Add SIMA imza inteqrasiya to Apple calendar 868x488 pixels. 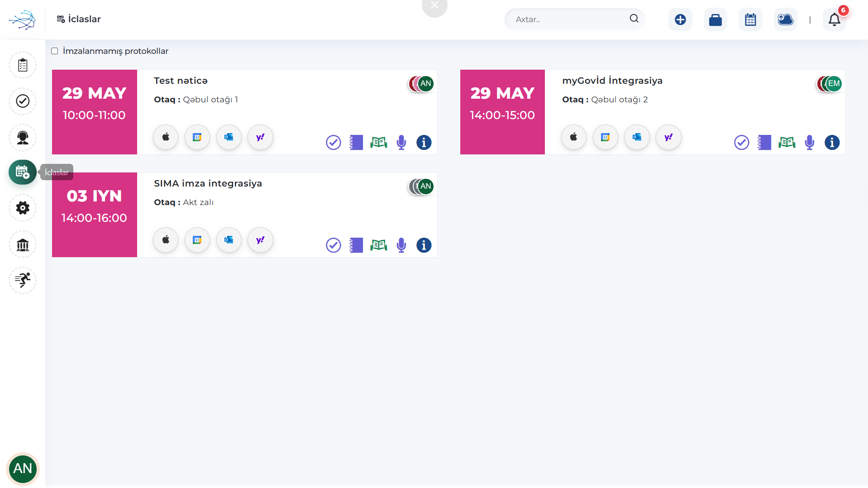pos(166,240)
